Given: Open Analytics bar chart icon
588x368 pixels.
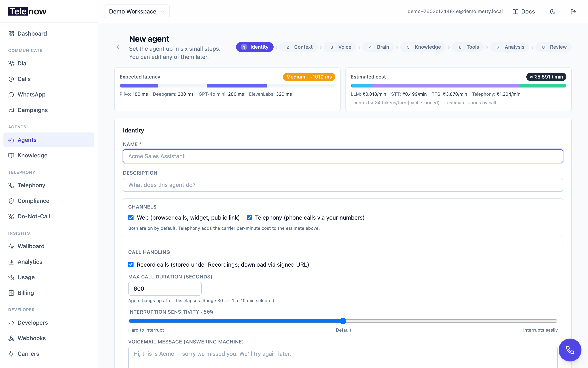Looking at the screenshot, I should click(11, 262).
